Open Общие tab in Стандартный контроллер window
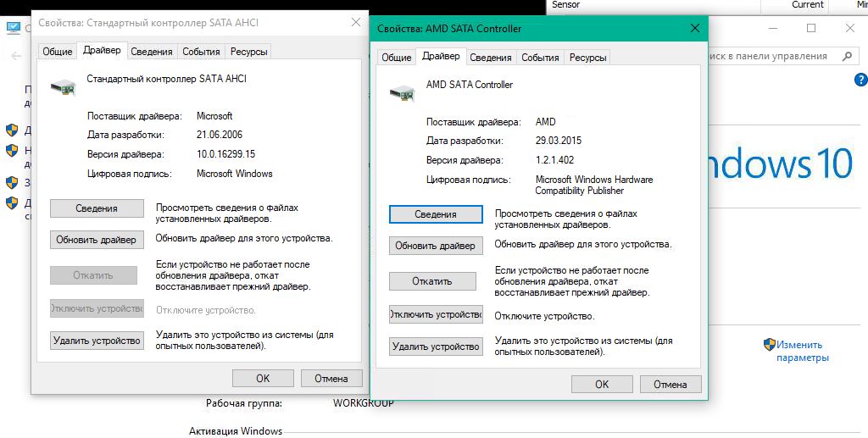Viewport: 868px width, 438px height. (58, 52)
